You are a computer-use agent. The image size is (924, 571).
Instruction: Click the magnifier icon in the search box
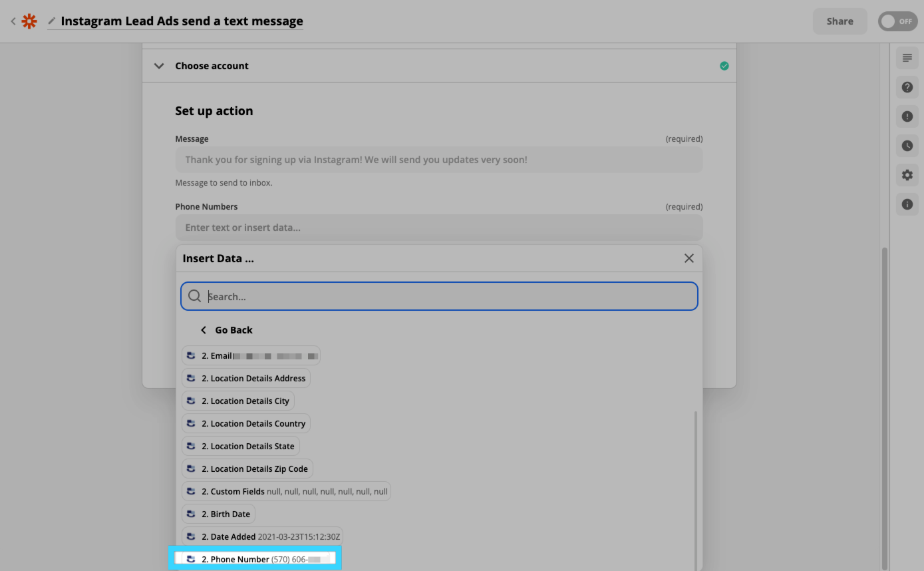[194, 296]
